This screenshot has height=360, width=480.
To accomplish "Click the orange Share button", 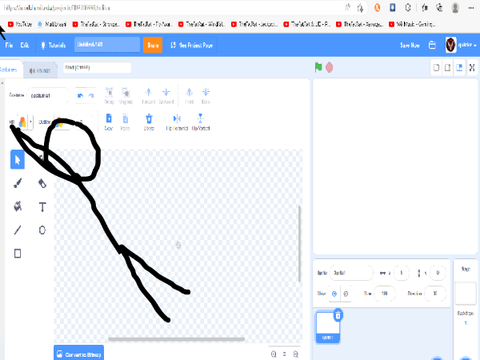I will [153, 45].
